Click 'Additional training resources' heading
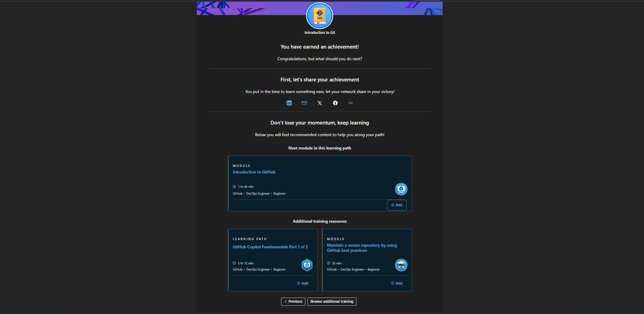The image size is (644, 314). click(320, 221)
